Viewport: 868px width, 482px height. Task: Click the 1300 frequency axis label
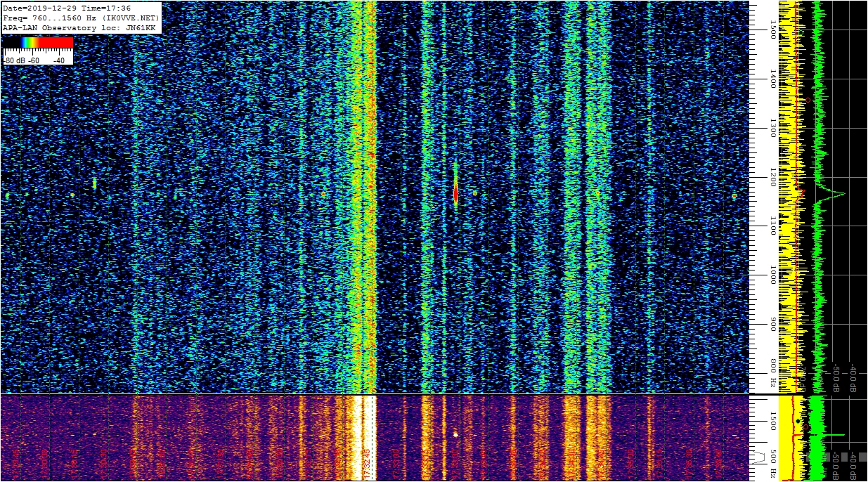pyautogui.click(x=773, y=127)
